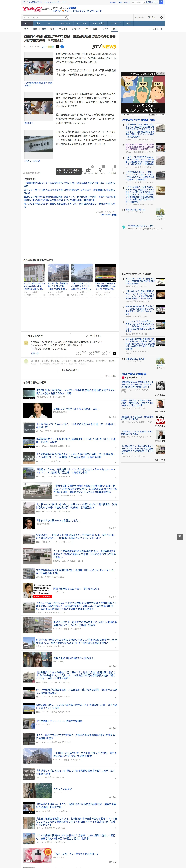
Task: Open マイページ
Action: coord(139,18)
